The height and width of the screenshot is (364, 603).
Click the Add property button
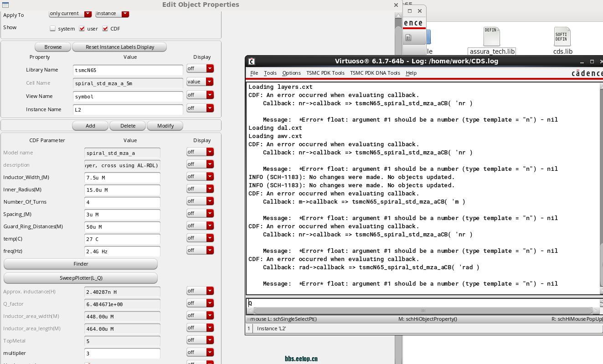tap(90, 126)
